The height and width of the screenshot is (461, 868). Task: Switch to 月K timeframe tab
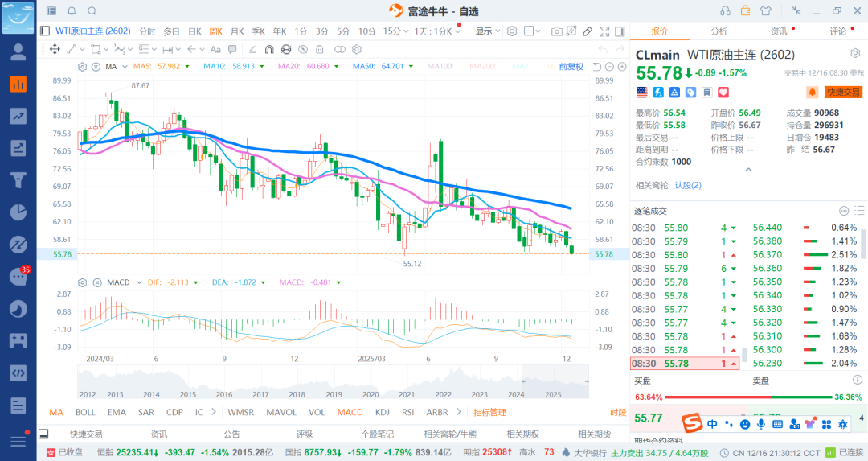[x=237, y=31]
